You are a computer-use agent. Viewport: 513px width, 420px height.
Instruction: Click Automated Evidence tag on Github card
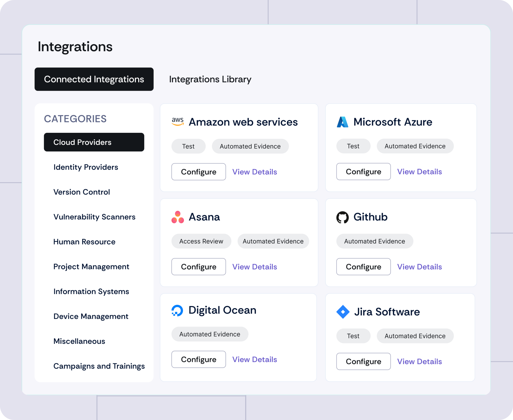point(375,241)
